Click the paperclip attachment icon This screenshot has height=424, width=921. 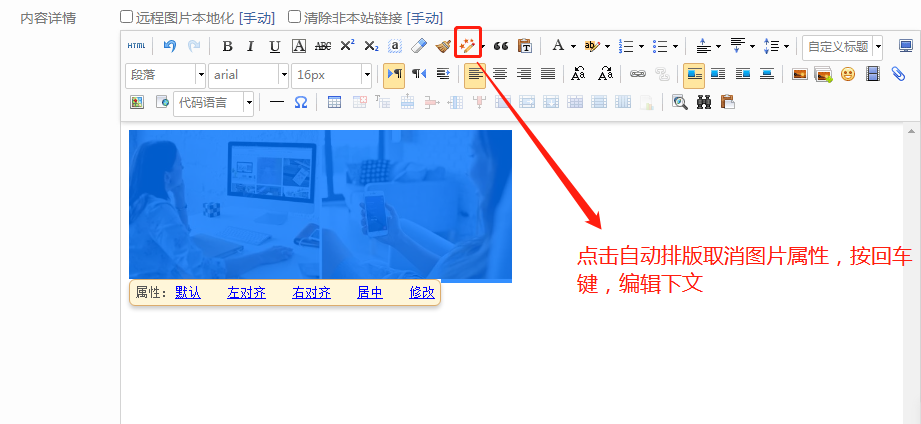[x=898, y=74]
